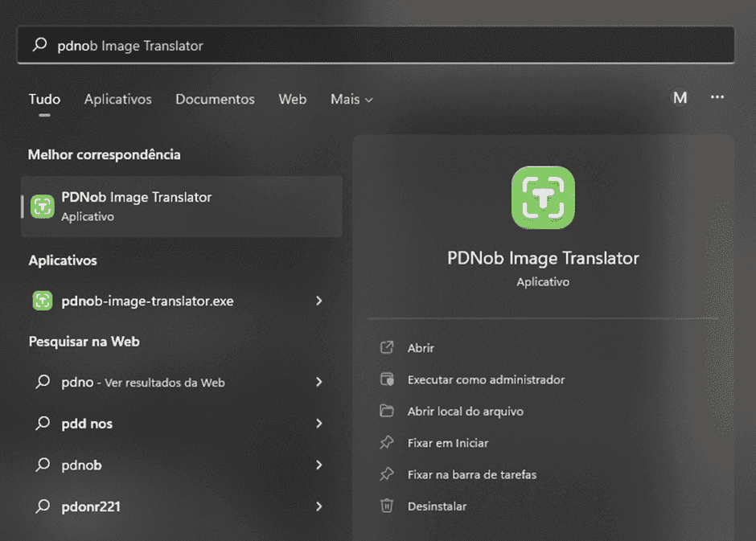The width and height of the screenshot is (756, 541).
Task: Click the M account avatar
Action: [x=680, y=96]
